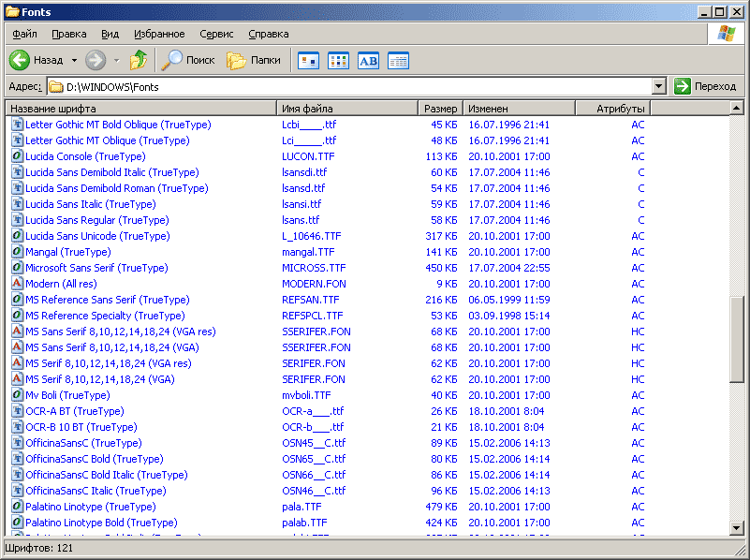Screen dimensions: 750x560
Task: Open the Справка menu
Action: click(269, 34)
